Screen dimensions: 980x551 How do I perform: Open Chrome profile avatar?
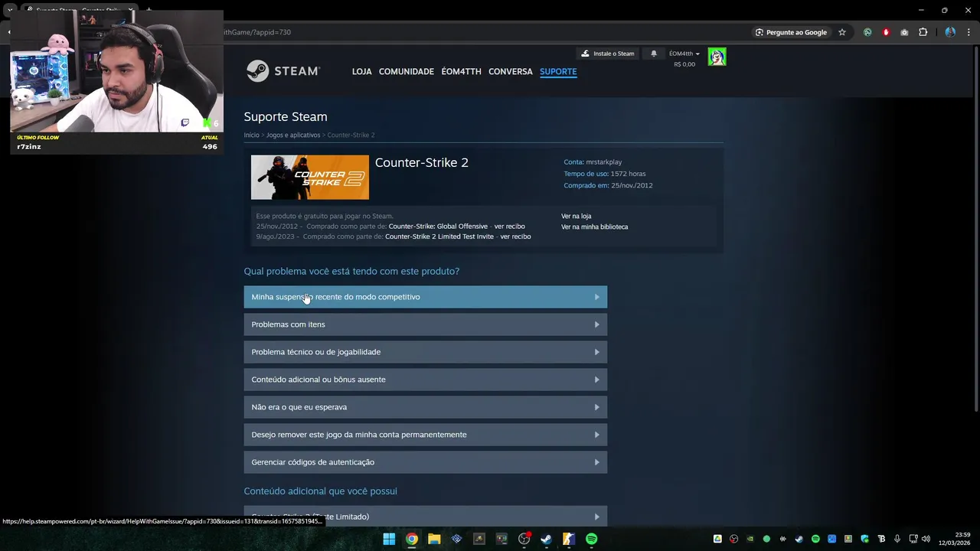[950, 32]
